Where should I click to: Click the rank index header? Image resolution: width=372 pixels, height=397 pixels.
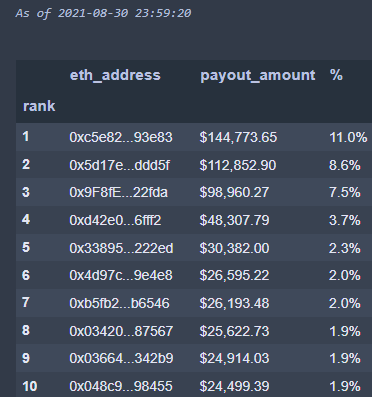click(x=39, y=106)
